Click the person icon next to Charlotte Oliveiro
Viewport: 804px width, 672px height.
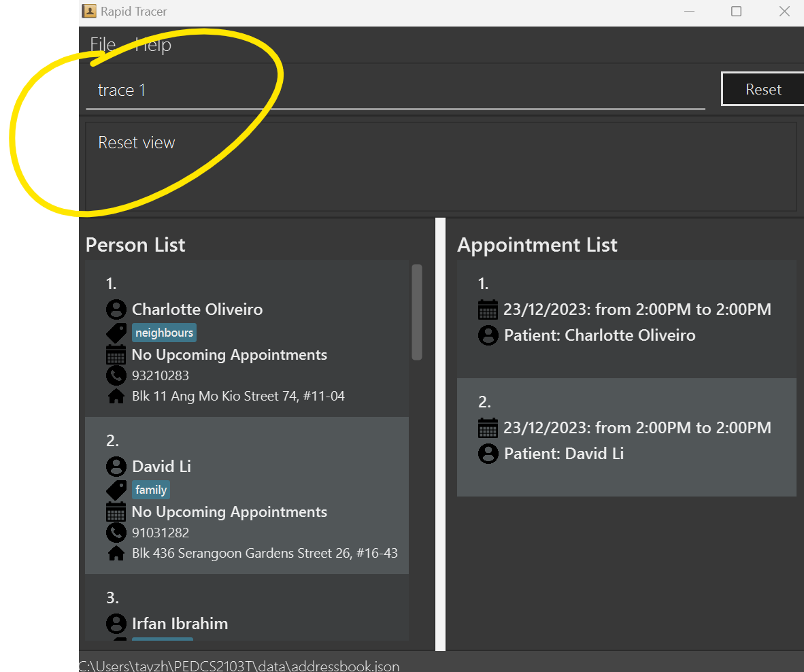click(116, 309)
